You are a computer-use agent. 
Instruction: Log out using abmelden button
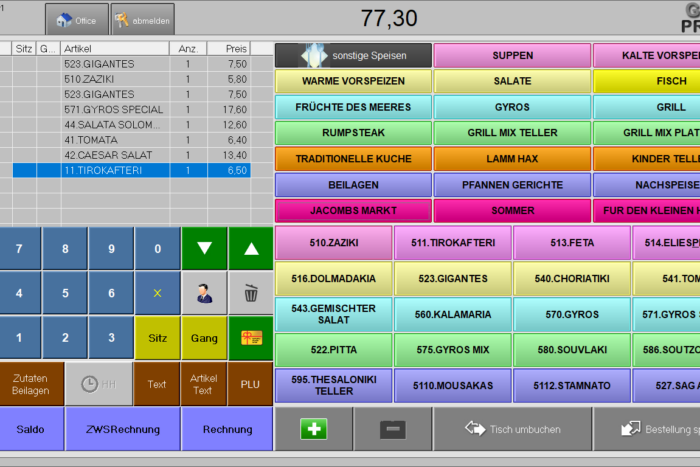pos(142,19)
